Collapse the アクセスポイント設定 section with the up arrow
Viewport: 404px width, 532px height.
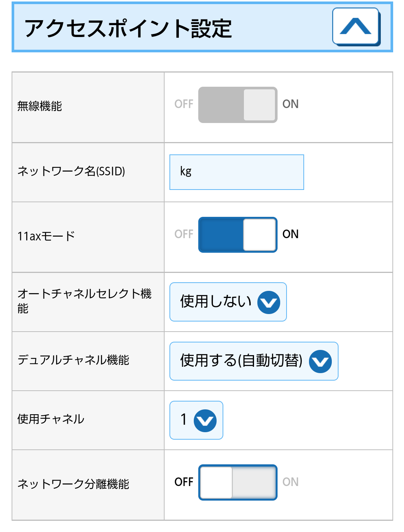(x=356, y=27)
